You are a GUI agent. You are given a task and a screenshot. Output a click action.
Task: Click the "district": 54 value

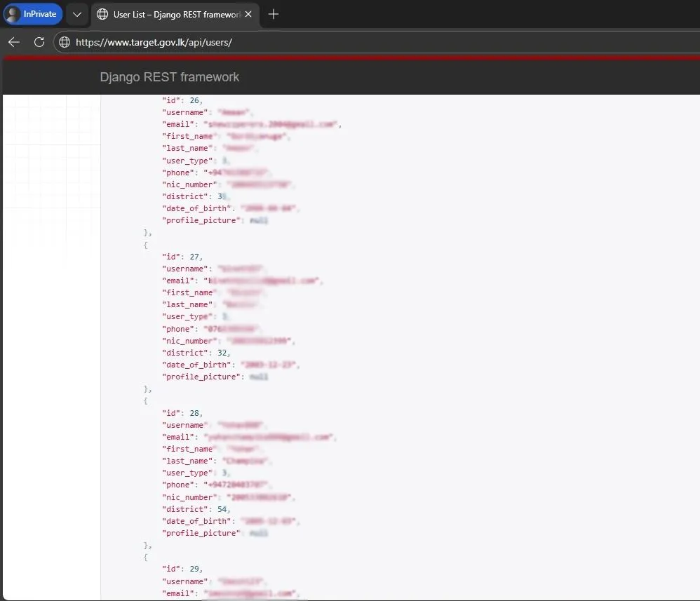[x=222, y=509]
